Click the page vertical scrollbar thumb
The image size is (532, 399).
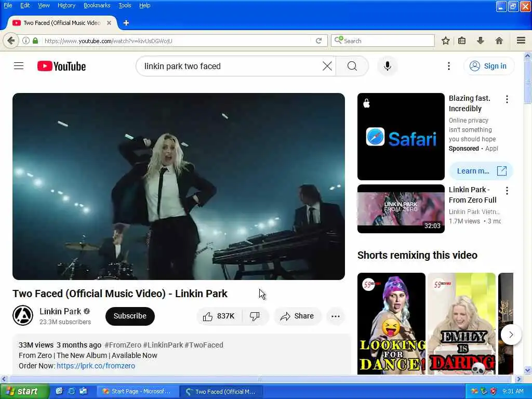pos(527,82)
